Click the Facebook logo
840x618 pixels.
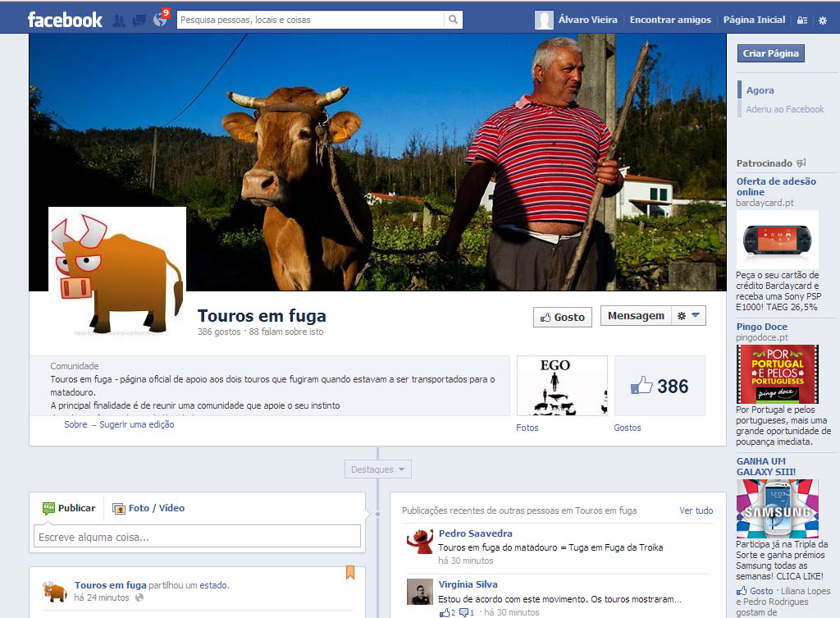pos(65,20)
